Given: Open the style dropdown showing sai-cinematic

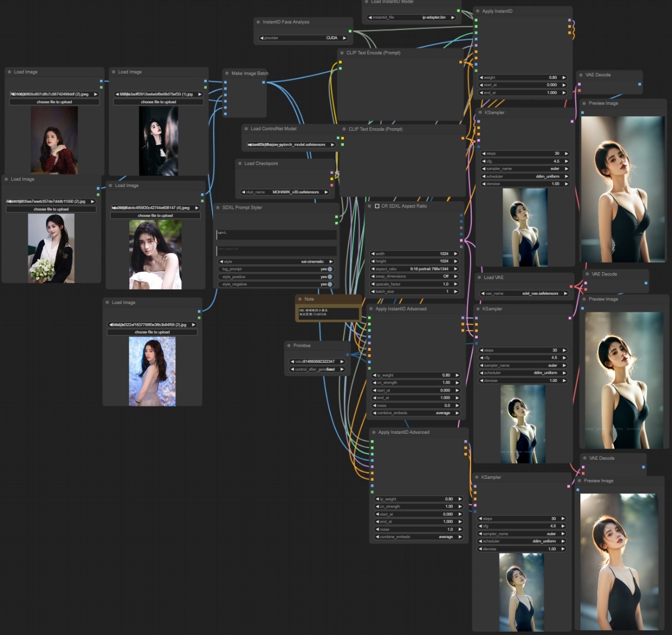Looking at the screenshot, I should coord(276,262).
